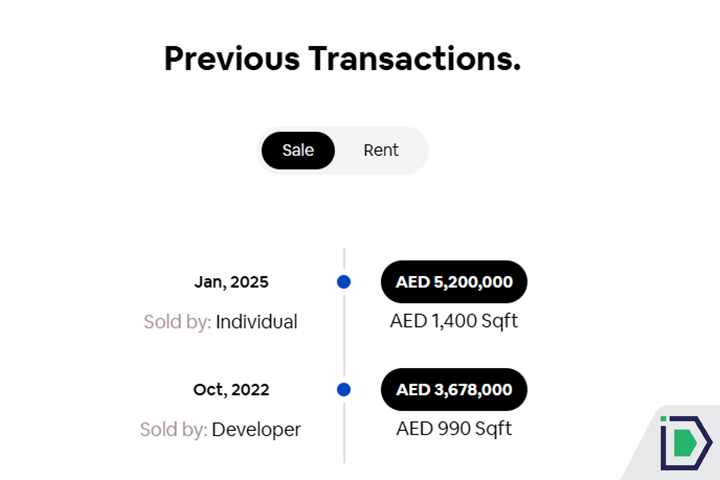Click the AED 990 Sqft rate
The image size is (720, 480).
coord(454,428)
